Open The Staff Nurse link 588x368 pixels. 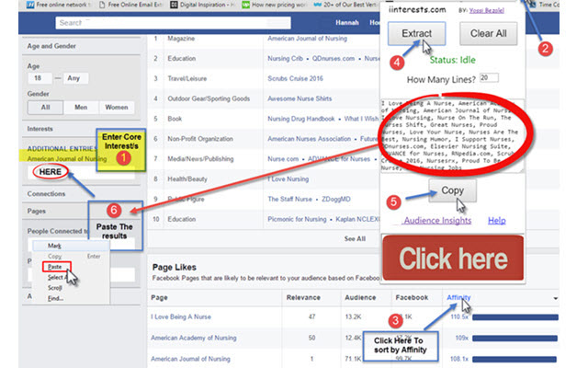click(x=289, y=199)
